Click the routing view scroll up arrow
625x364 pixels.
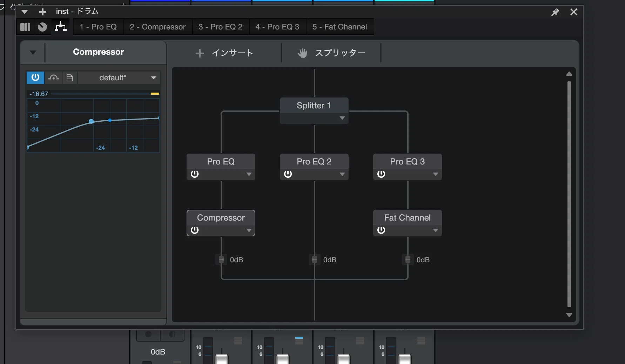pos(569,74)
